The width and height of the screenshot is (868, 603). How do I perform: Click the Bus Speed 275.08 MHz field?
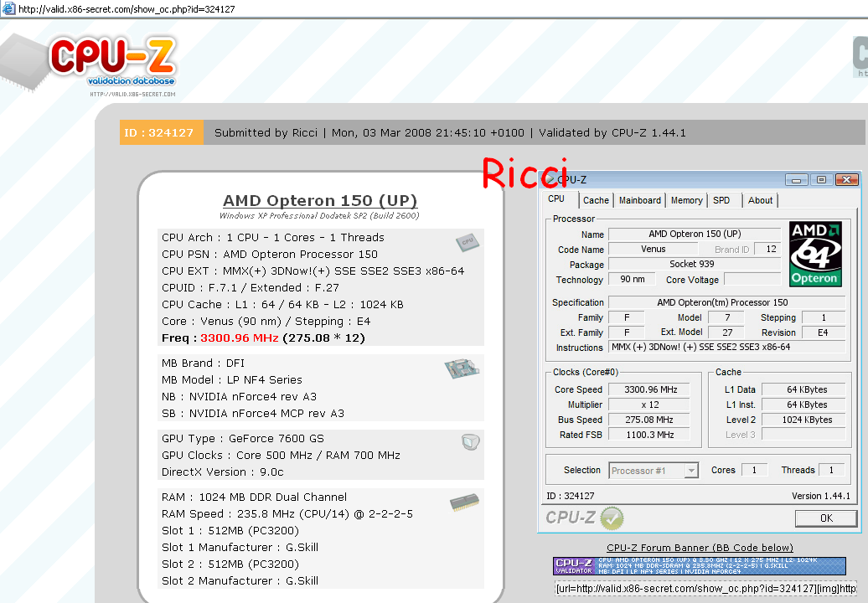pyautogui.click(x=650, y=420)
